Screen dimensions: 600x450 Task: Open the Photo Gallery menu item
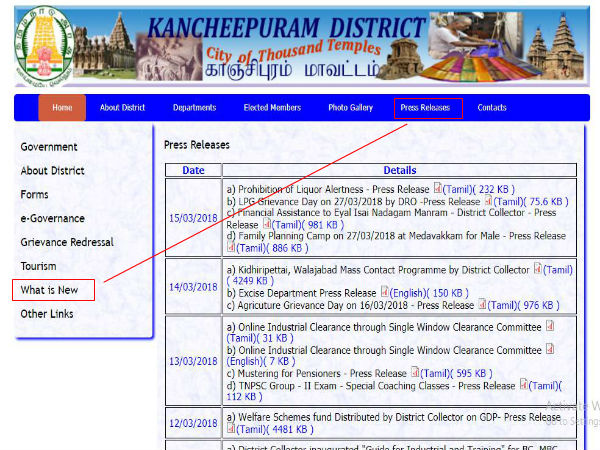[351, 108]
